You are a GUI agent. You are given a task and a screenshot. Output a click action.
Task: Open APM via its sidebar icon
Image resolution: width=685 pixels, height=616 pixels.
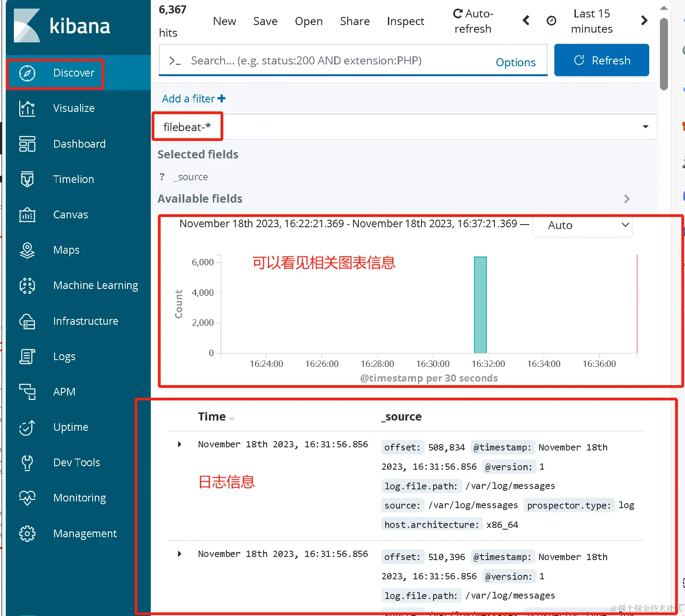click(27, 392)
